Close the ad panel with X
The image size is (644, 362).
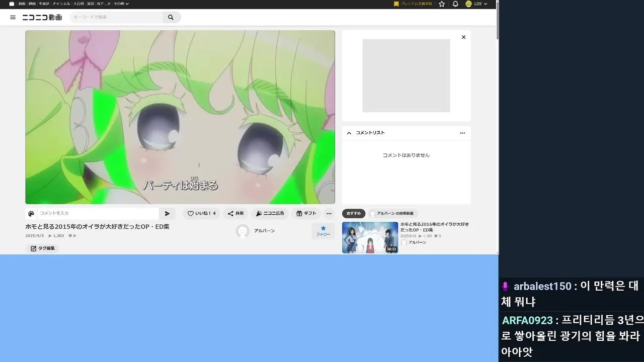click(x=463, y=37)
